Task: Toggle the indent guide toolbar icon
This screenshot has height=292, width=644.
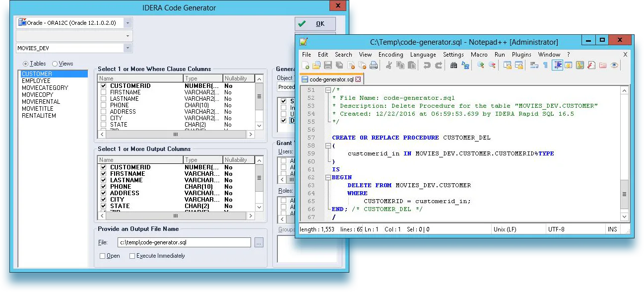Action: (x=557, y=65)
